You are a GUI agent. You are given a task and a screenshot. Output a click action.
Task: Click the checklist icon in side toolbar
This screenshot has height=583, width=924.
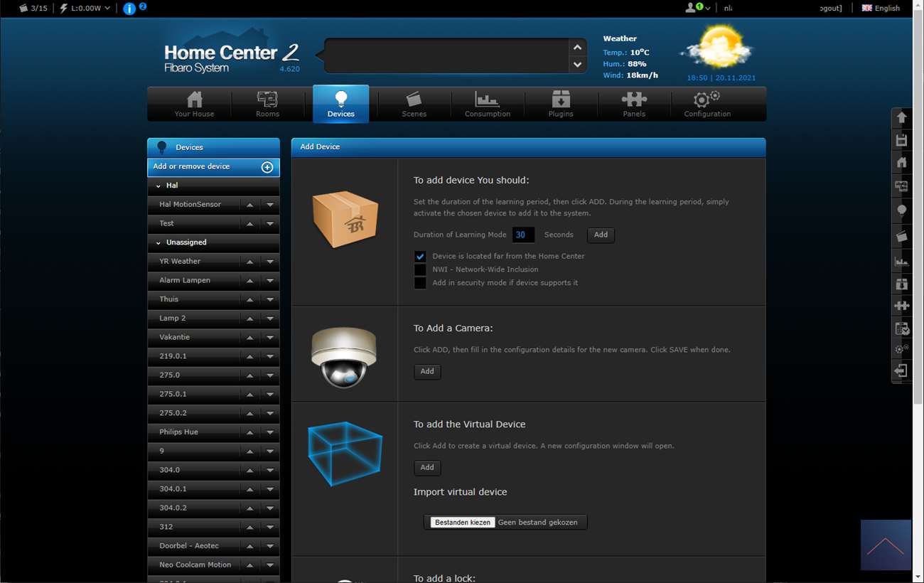(x=901, y=328)
